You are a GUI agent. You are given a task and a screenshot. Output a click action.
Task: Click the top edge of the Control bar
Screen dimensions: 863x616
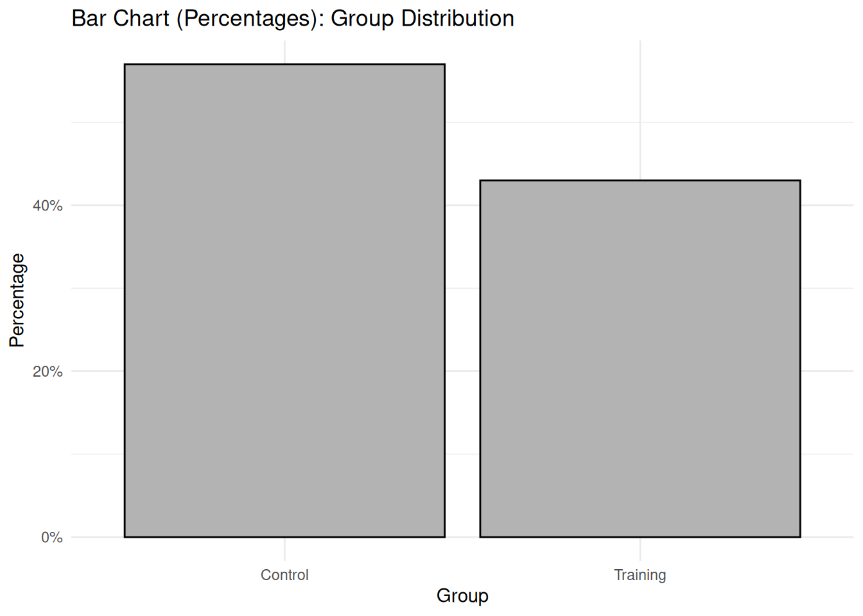coord(284,64)
